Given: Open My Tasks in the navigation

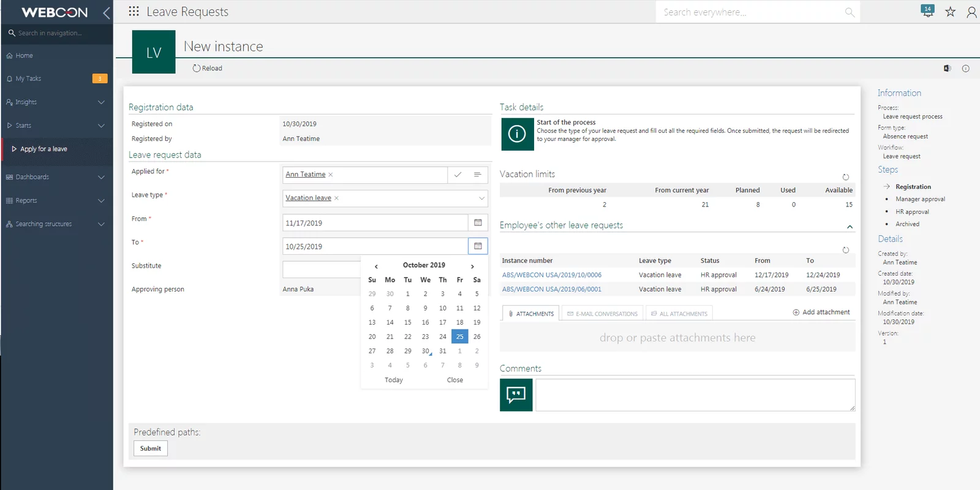Looking at the screenshot, I should 57,78.
